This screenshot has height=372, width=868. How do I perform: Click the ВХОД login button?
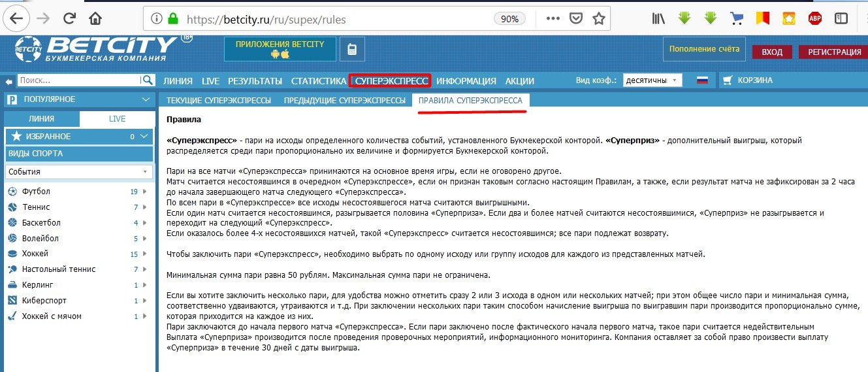coord(772,52)
